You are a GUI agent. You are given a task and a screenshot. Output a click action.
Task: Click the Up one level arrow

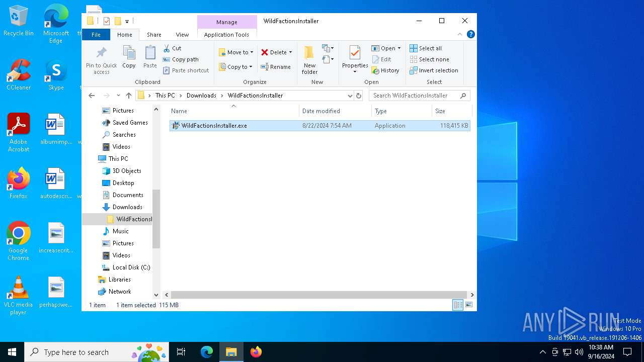tap(129, 96)
